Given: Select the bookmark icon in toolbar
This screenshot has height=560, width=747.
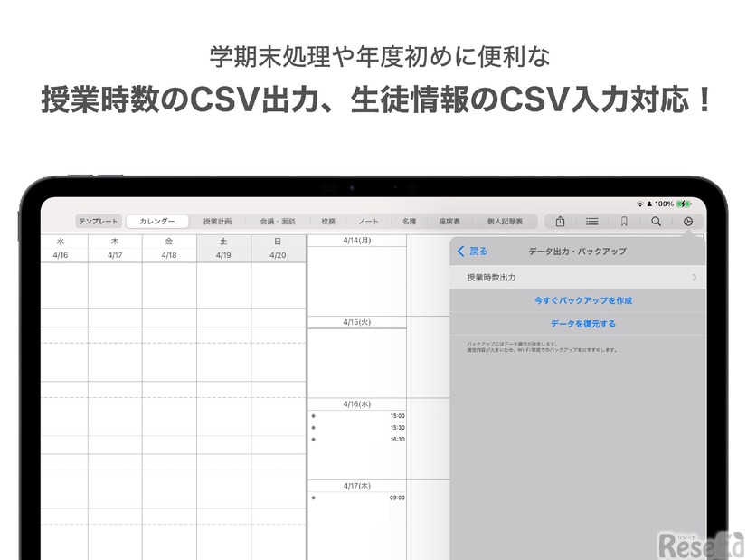Looking at the screenshot, I should (x=625, y=222).
